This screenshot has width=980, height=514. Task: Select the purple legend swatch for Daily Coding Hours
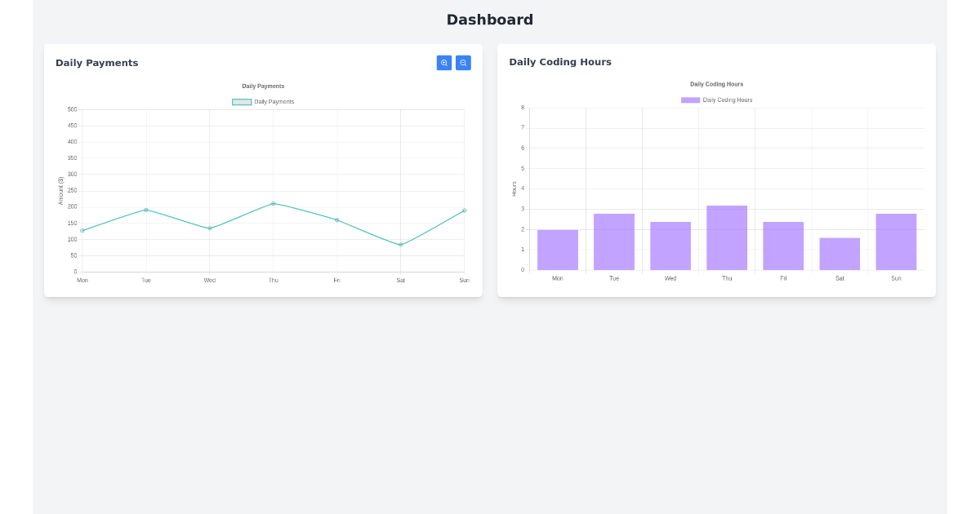[689, 99]
